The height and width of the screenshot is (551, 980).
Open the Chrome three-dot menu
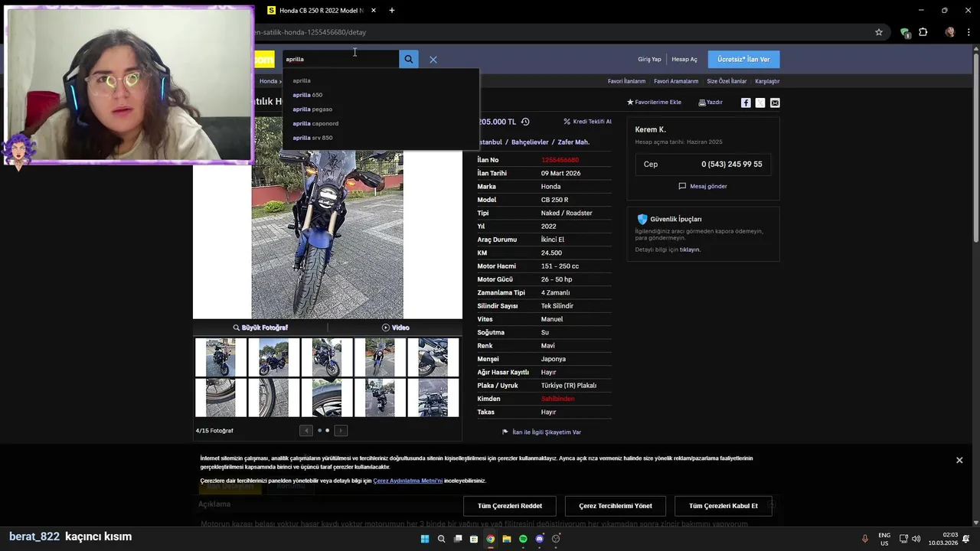[969, 32]
